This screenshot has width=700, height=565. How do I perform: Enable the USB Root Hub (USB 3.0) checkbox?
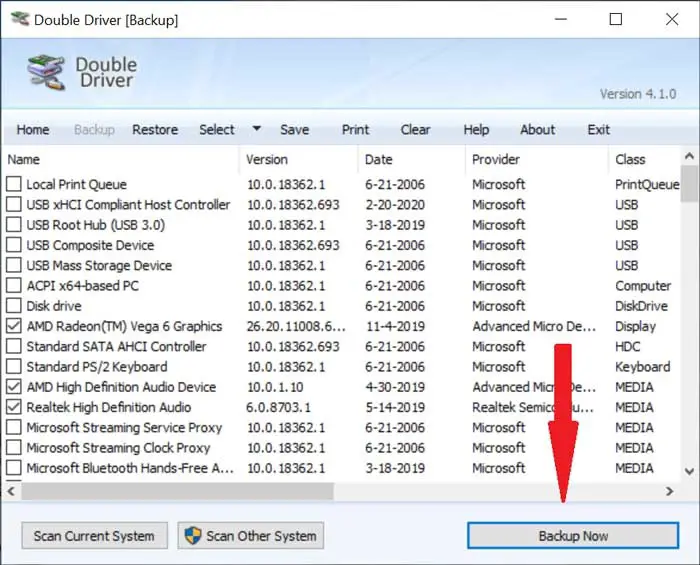(14, 224)
